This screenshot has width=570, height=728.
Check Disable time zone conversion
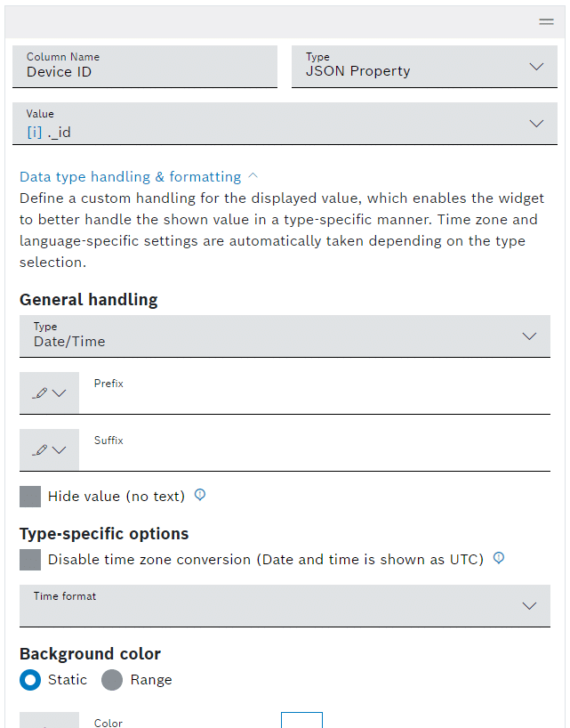[30, 560]
